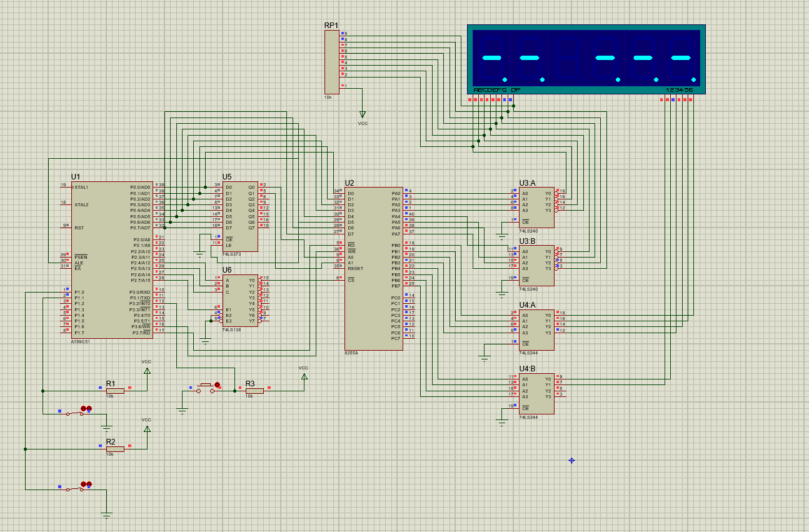This screenshot has height=532, width=809.
Task: Click the push button left of R3
Action: click(206, 388)
